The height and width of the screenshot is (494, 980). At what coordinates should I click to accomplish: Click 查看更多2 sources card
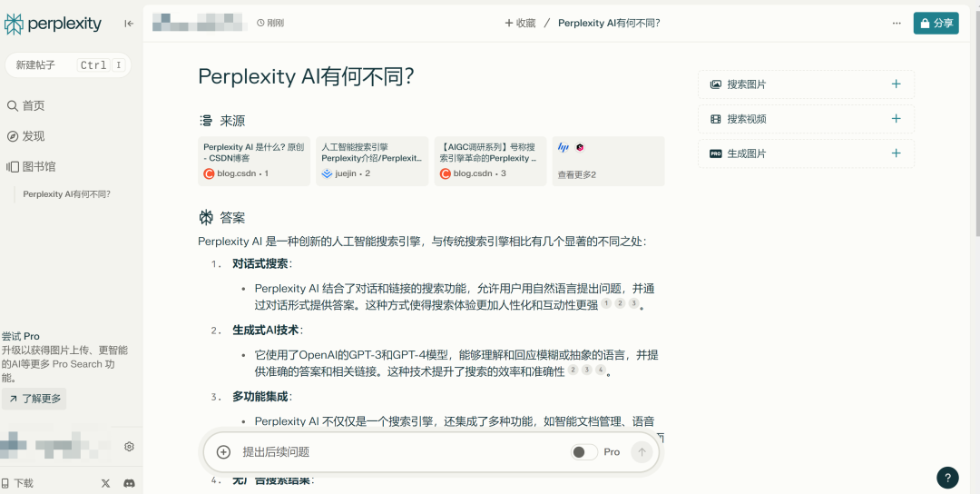click(609, 162)
